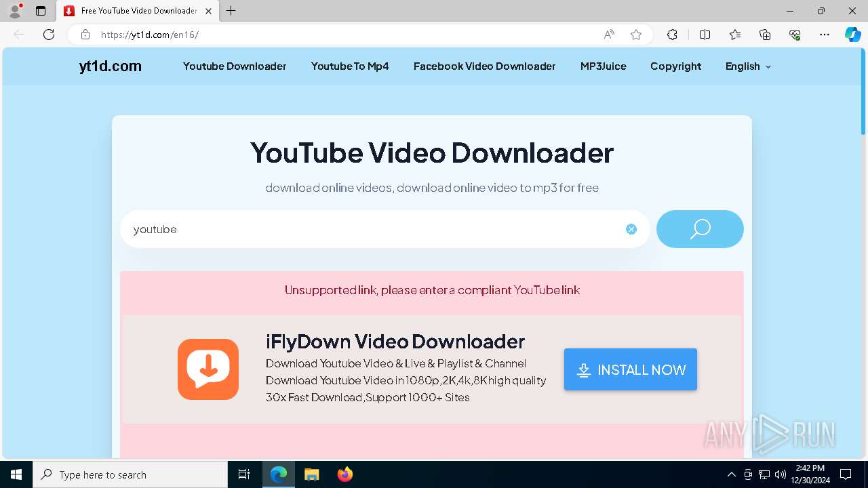Open Collections icon
The height and width of the screenshot is (488, 868).
(x=765, y=35)
